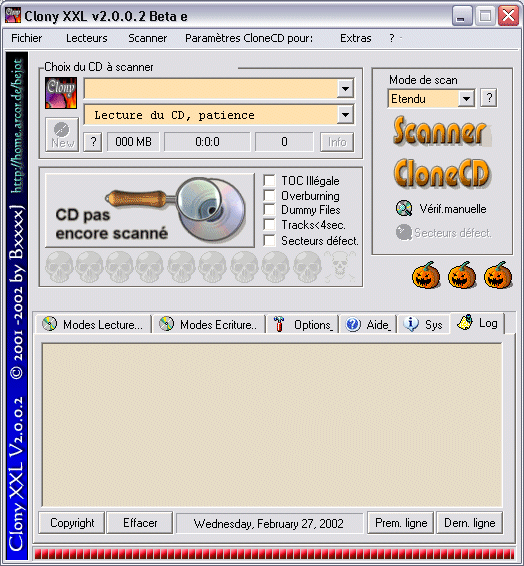The height and width of the screenshot is (566, 524).
Task: Click the Info button
Action: click(337, 142)
